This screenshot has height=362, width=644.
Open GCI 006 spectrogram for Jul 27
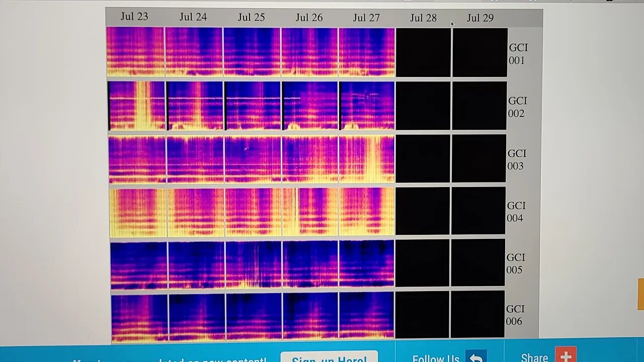pyautogui.click(x=367, y=316)
